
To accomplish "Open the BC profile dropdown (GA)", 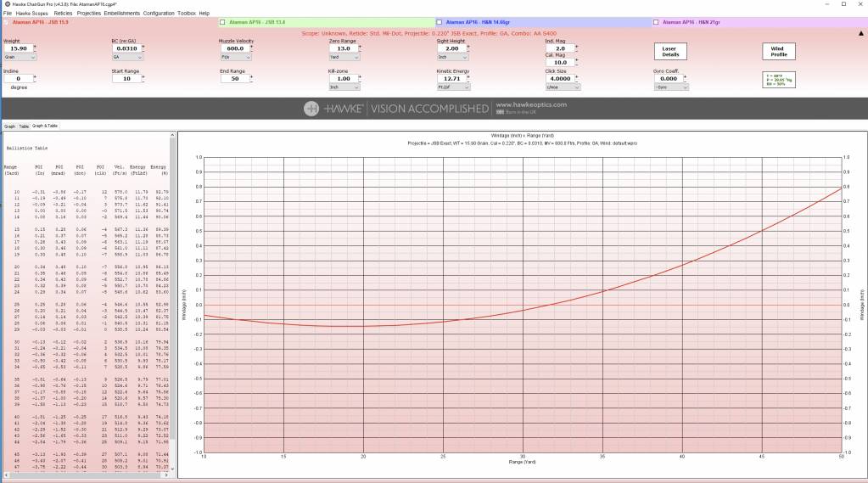I will 128,57.
